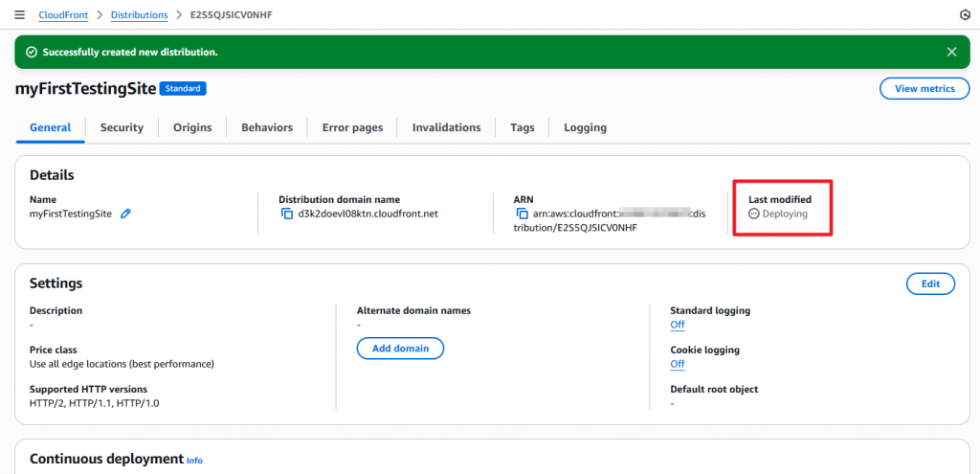
Task: Click the myFirstTestingSite page heading
Action: (85, 89)
